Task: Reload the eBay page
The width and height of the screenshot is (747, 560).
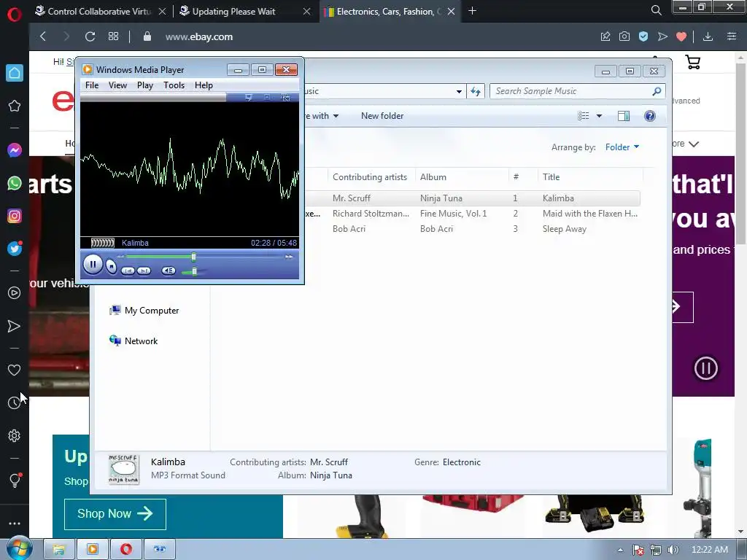Action: [x=90, y=36]
